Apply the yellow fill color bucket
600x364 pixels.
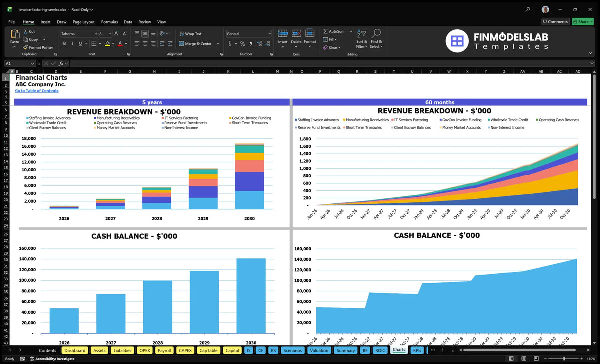pos(107,44)
